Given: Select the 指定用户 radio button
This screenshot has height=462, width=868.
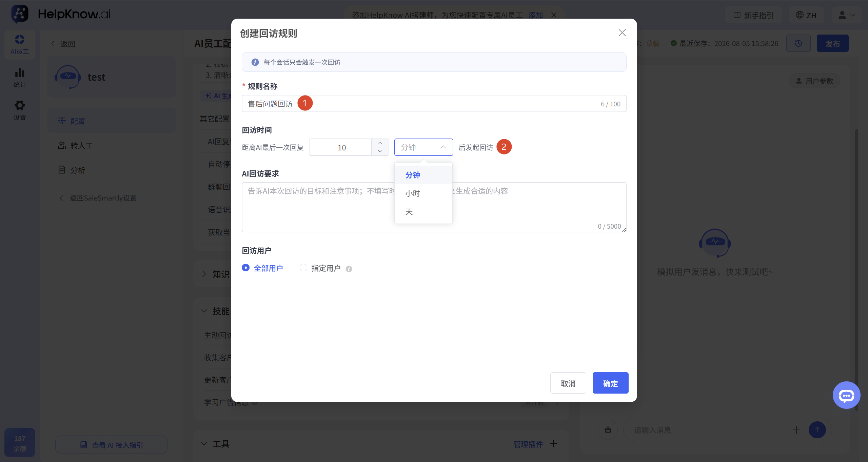Looking at the screenshot, I should pos(303,268).
